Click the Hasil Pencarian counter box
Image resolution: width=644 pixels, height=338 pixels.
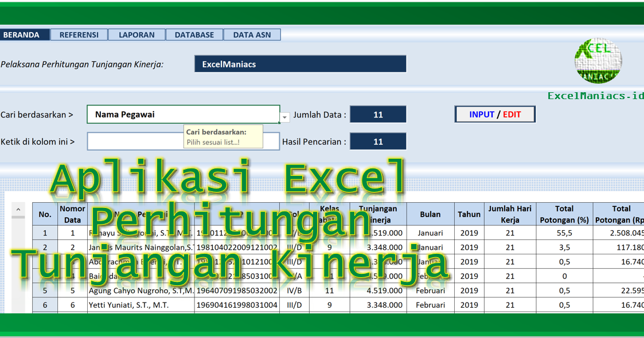(x=378, y=141)
